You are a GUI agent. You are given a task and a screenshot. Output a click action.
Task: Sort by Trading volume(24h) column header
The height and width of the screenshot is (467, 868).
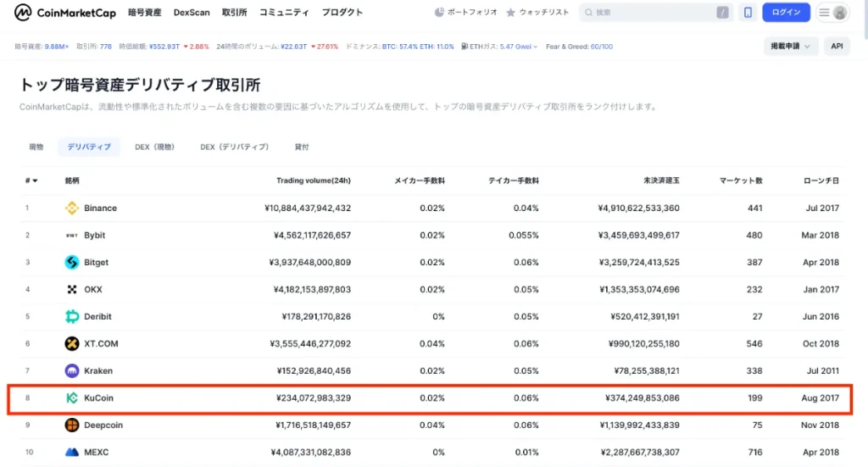click(314, 181)
